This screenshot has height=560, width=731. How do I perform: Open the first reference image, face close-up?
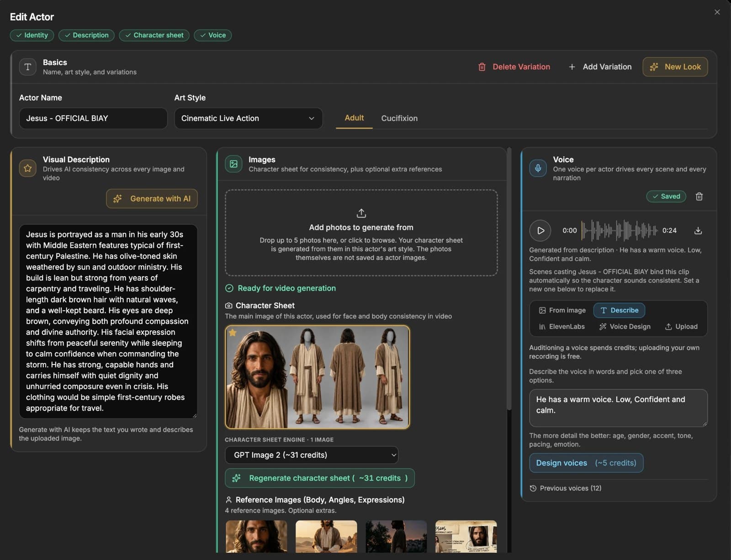click(x=256, y=537)
